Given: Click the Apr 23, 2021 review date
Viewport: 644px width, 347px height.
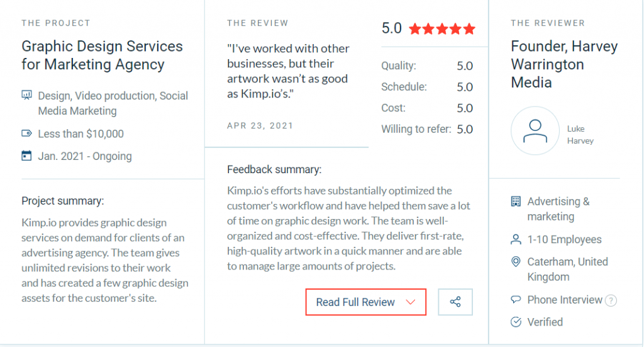Looking at the screenshot, I should coord(260,126).
